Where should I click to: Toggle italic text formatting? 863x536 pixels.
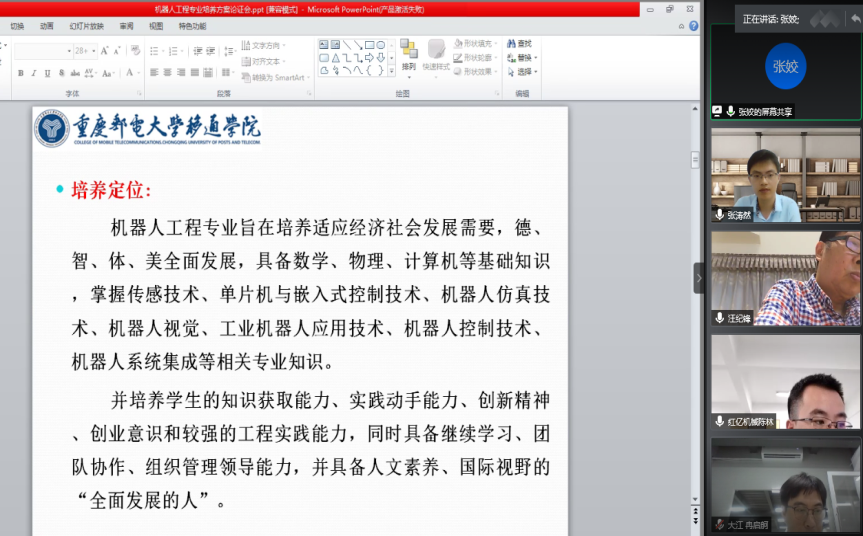tap(33, 73)
